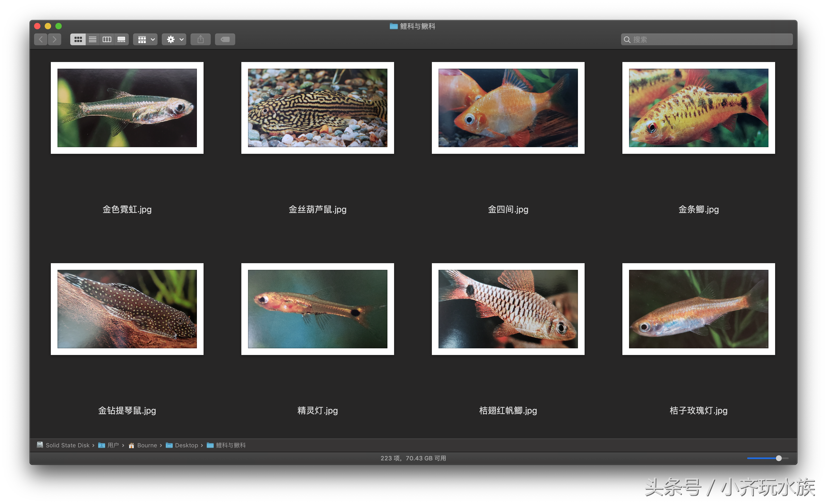Viewport: 827px width, 504px height.
Task: Open the group-by arrangement dropdown
Action: pos(146,40)
